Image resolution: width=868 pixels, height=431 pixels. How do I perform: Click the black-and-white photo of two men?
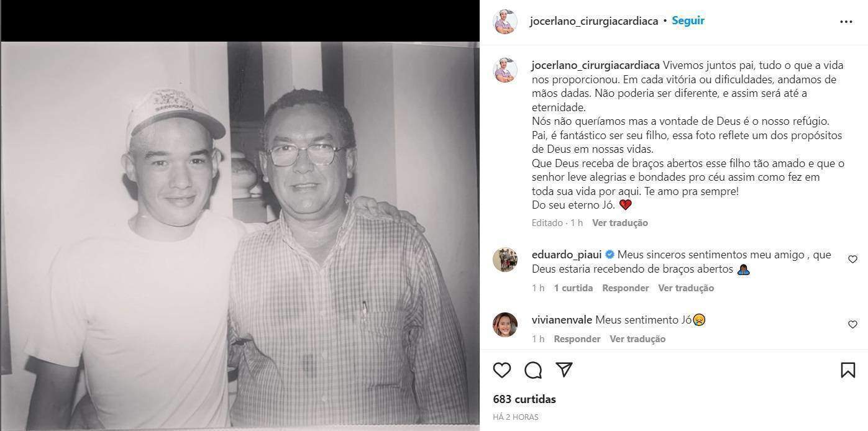pos(240,236)
